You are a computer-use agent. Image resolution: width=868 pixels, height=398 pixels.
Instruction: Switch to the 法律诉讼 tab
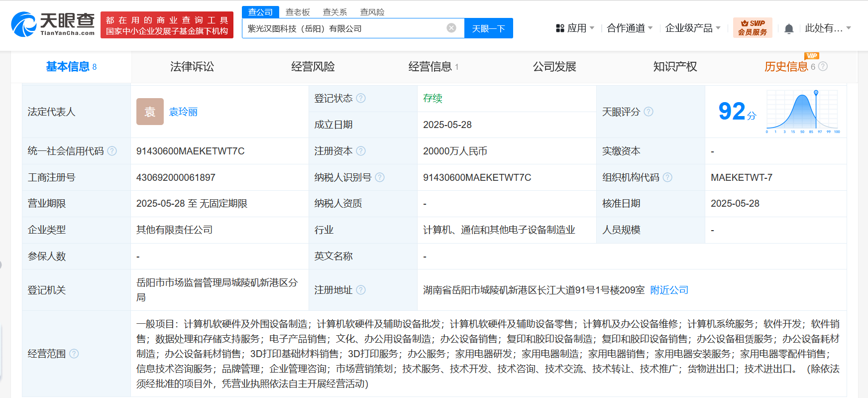coord(192,67)
